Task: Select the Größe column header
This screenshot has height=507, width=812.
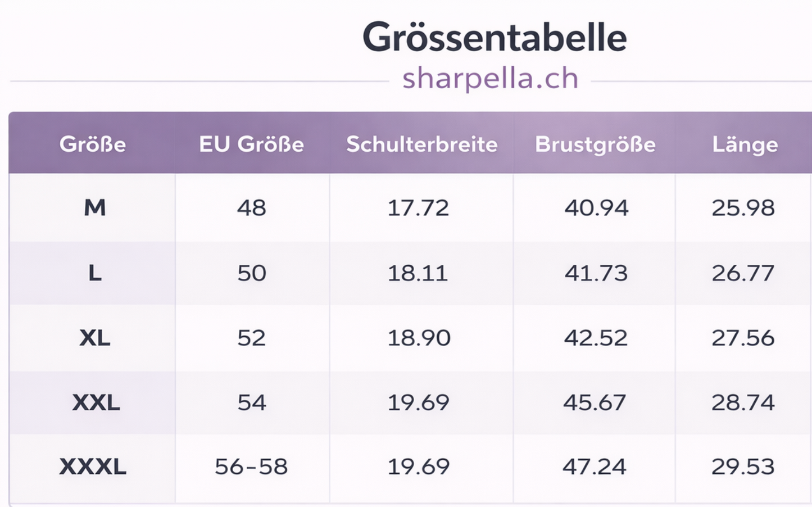Action: point(93,144)
